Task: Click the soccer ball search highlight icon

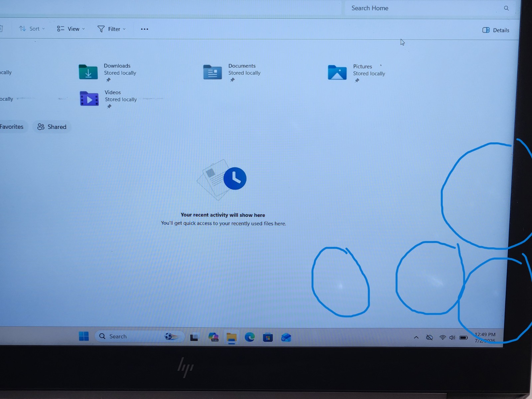Action: coord(172,336)
